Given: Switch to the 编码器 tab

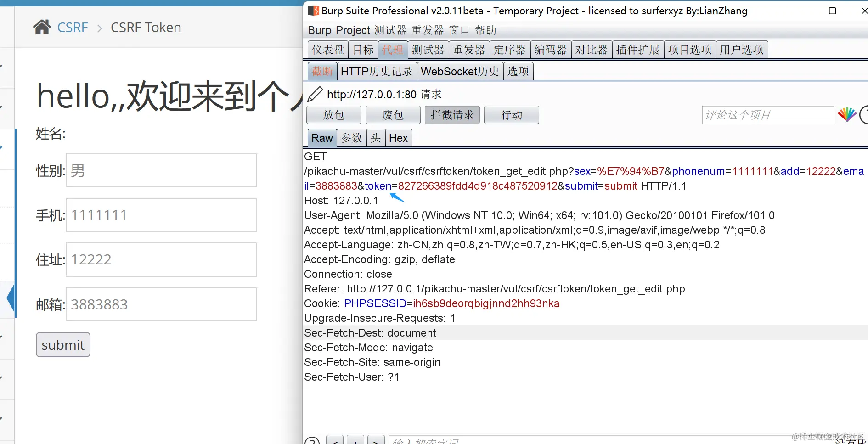Looking at the screenshot, I should point(551,50).
